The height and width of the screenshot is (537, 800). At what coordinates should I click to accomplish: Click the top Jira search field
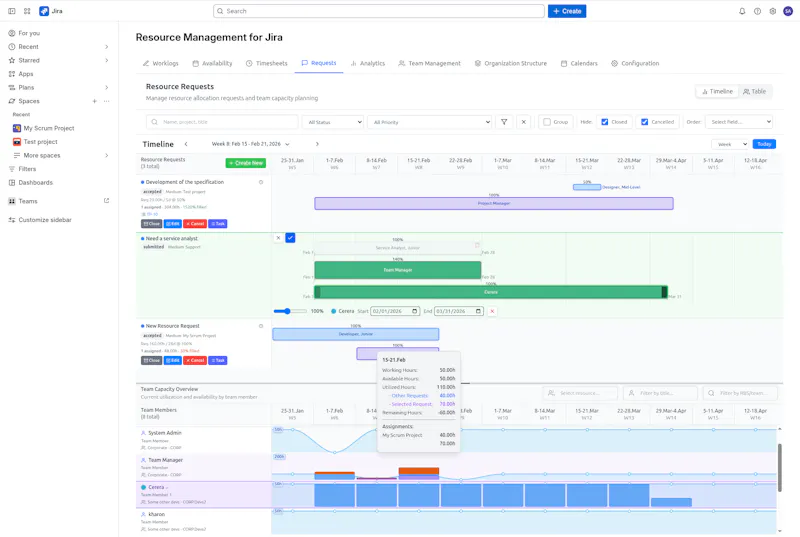[x=379, y=11]
